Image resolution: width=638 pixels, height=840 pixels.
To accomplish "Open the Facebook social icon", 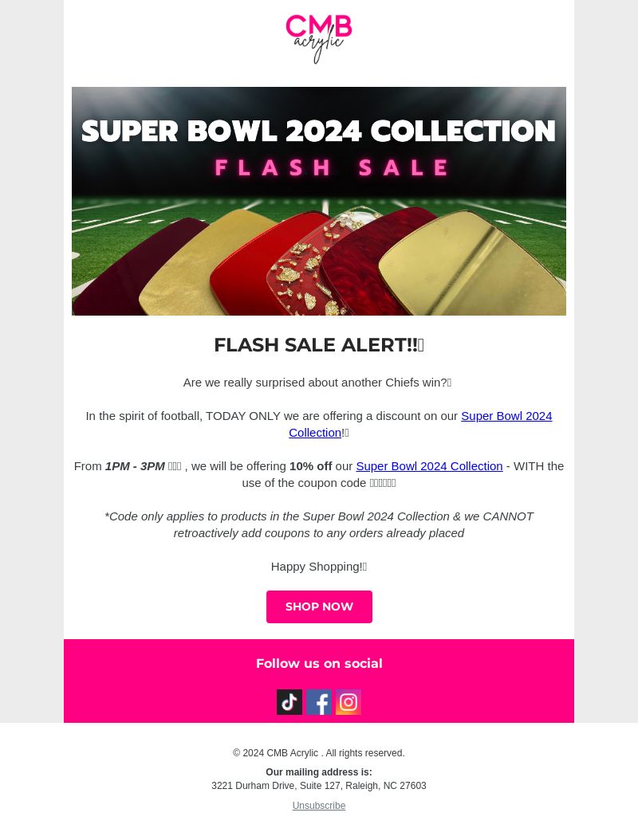I will point(319,702).
